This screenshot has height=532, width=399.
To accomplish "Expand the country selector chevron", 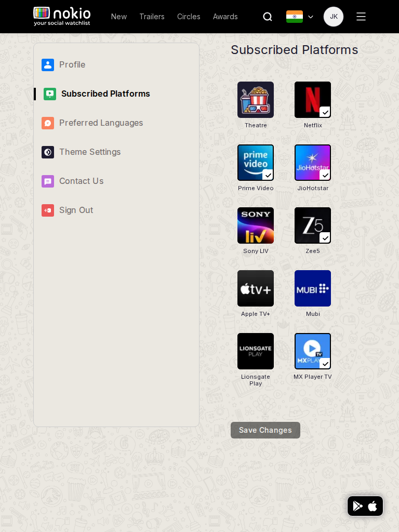I will [311, 17].
